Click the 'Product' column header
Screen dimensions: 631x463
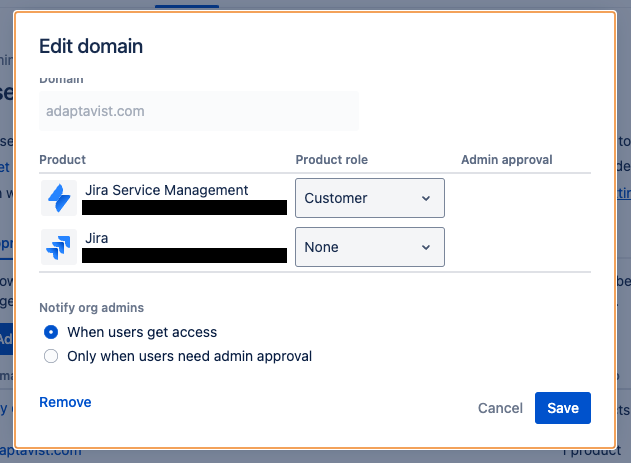pos(62,160)
